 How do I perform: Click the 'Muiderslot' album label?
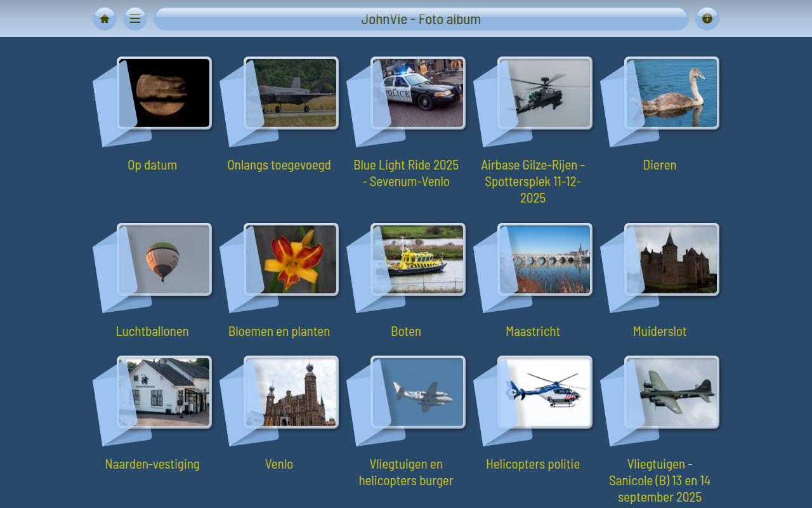coord(660,331)
